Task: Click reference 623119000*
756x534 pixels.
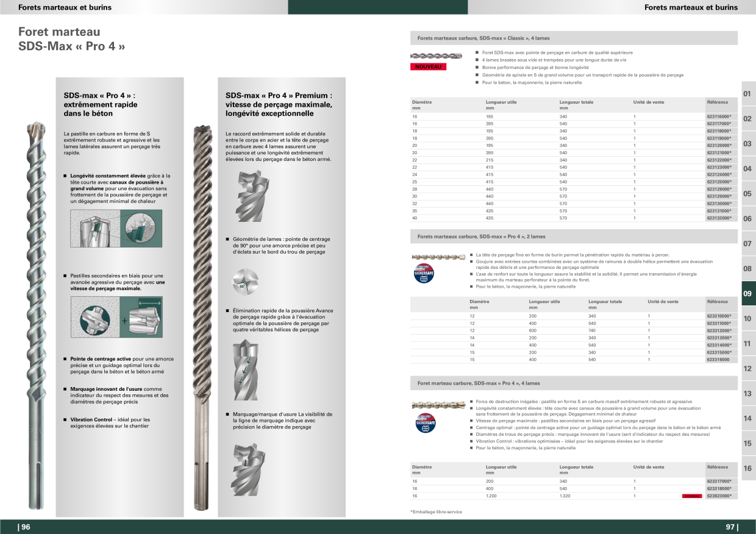Action: pos(719,138)
